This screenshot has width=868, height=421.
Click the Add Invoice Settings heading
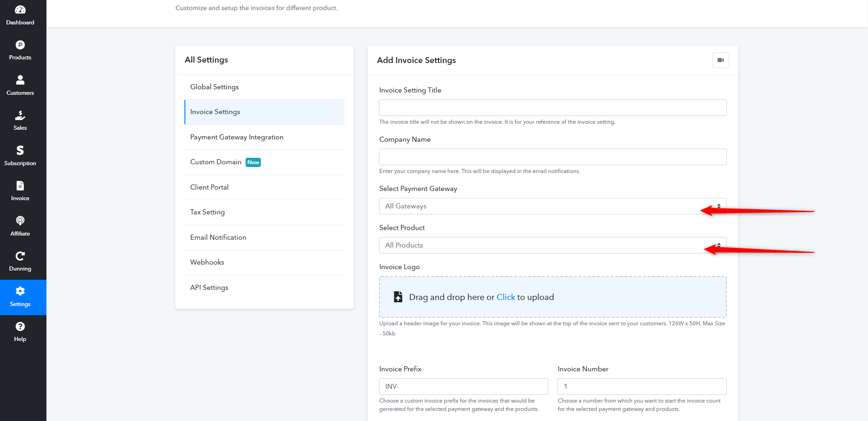(416, 60)
